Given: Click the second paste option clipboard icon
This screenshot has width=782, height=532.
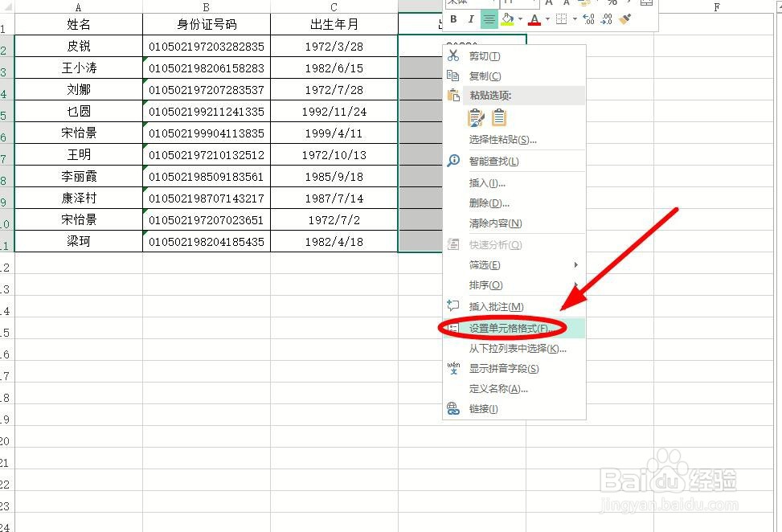Looking at the screenshot, I should coord(499,117).
